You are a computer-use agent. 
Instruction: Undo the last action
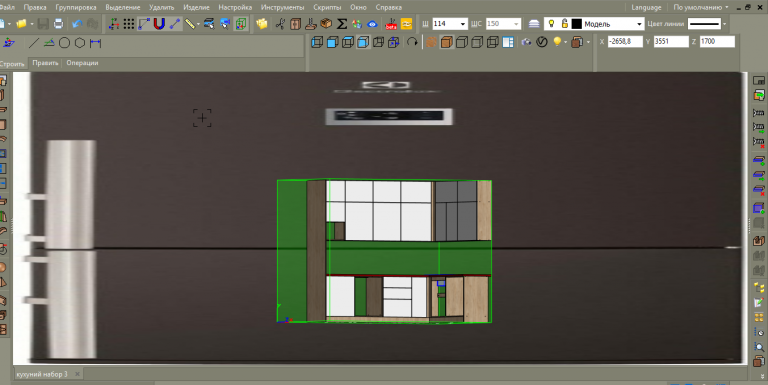77,24
